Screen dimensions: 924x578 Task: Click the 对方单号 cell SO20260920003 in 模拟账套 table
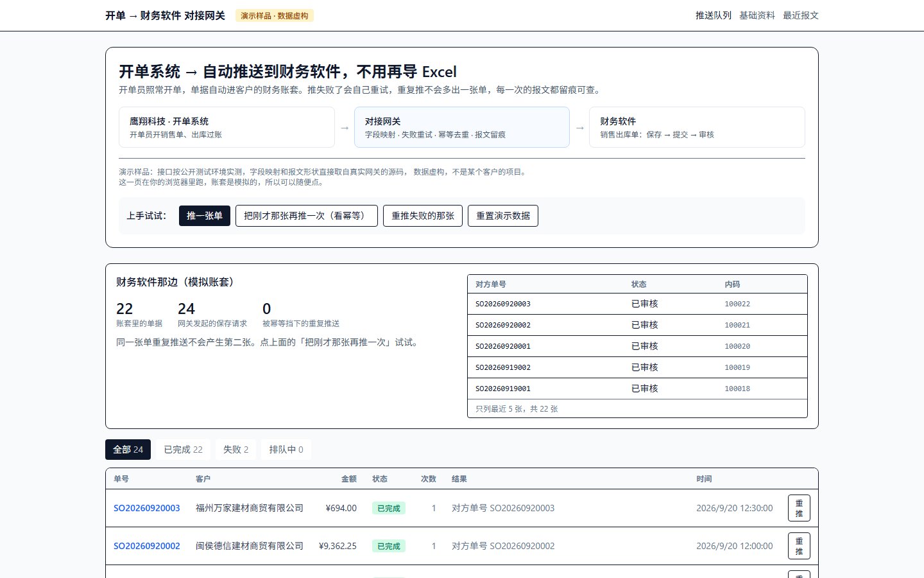click(503, 304)
